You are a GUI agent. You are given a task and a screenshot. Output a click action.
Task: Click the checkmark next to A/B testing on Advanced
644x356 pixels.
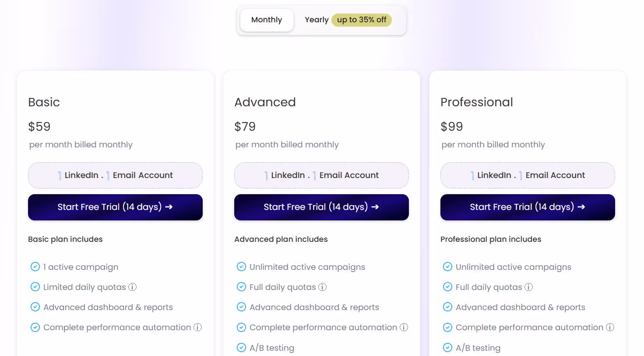coord(242,347)
